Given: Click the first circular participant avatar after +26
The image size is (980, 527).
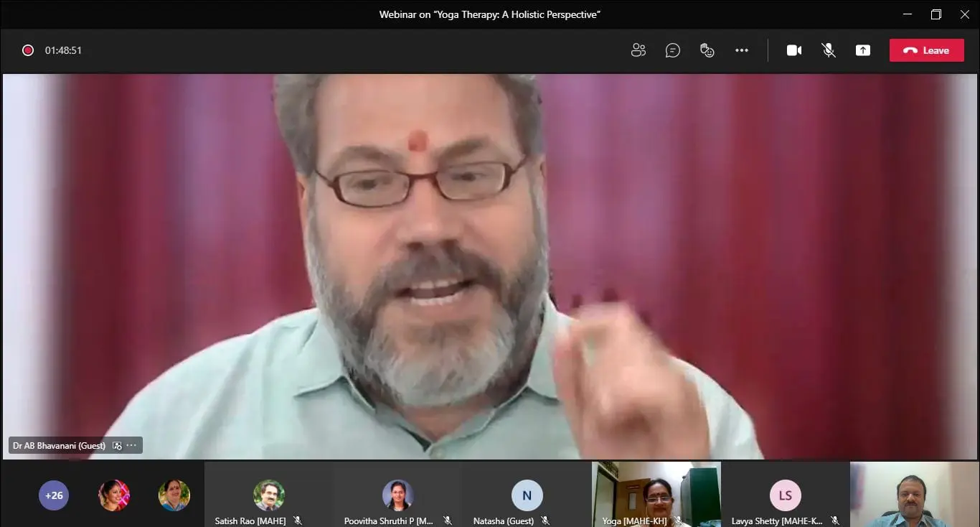Looking at the screenshot, I should point(114,495).
